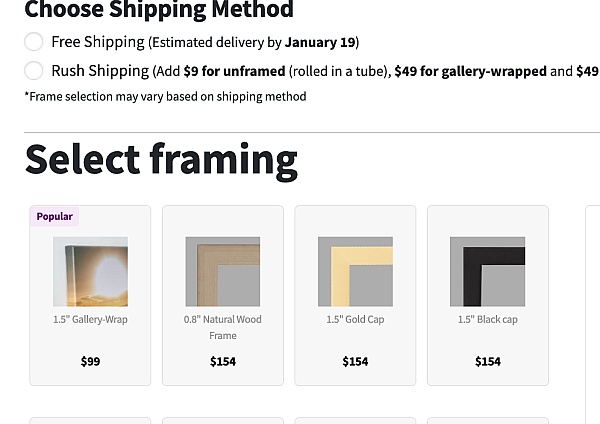This screenshot has height=424, width=600.
Task: Click the $154 price under Natural Wood Frame
Action: [222, 361]
